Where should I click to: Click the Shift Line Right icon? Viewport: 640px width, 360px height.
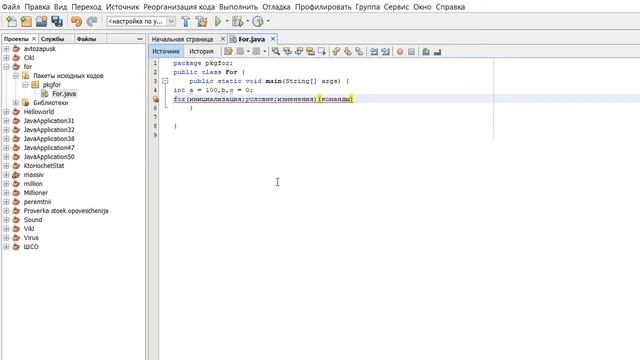click(385, 51)
